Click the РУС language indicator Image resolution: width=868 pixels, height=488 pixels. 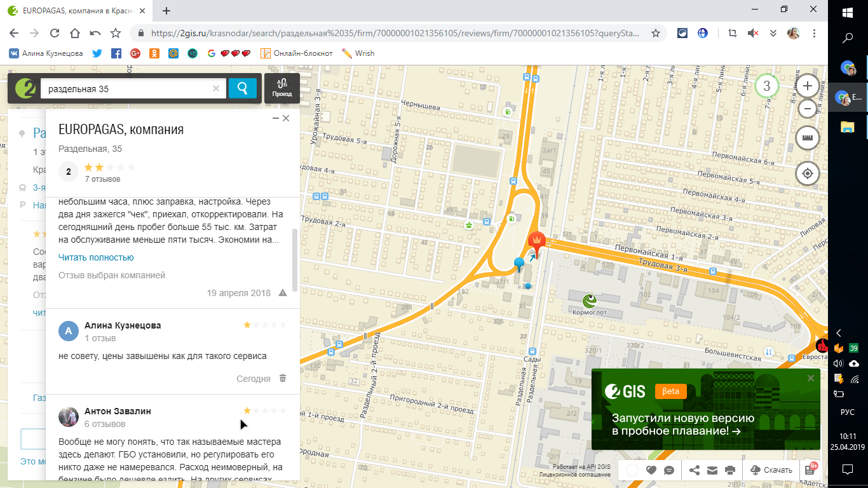pyautogui.click(x=848, y=412)
